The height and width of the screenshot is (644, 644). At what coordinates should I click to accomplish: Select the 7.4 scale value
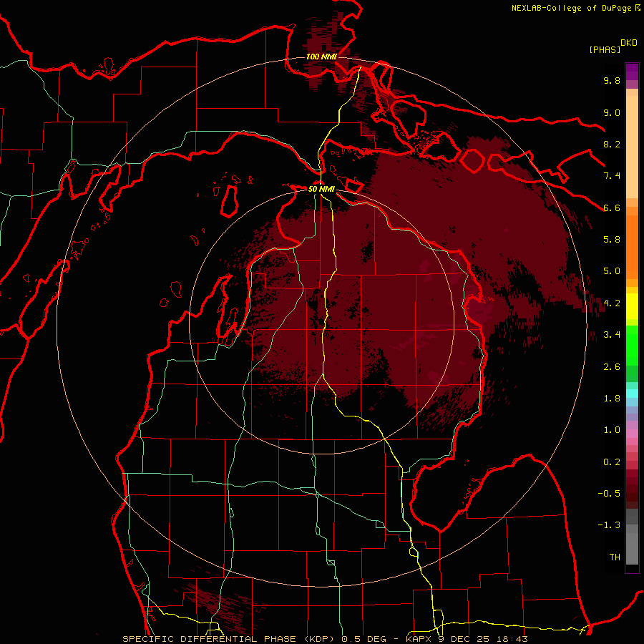612,176
